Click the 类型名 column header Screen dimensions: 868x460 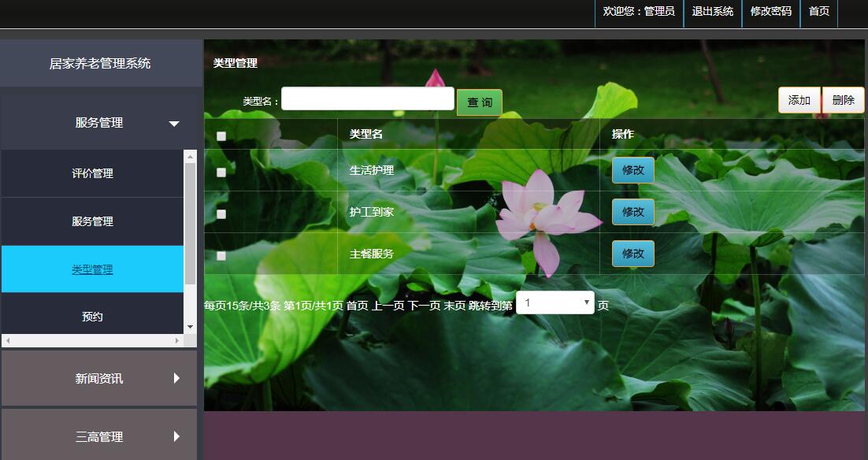[x=366, y=134]
